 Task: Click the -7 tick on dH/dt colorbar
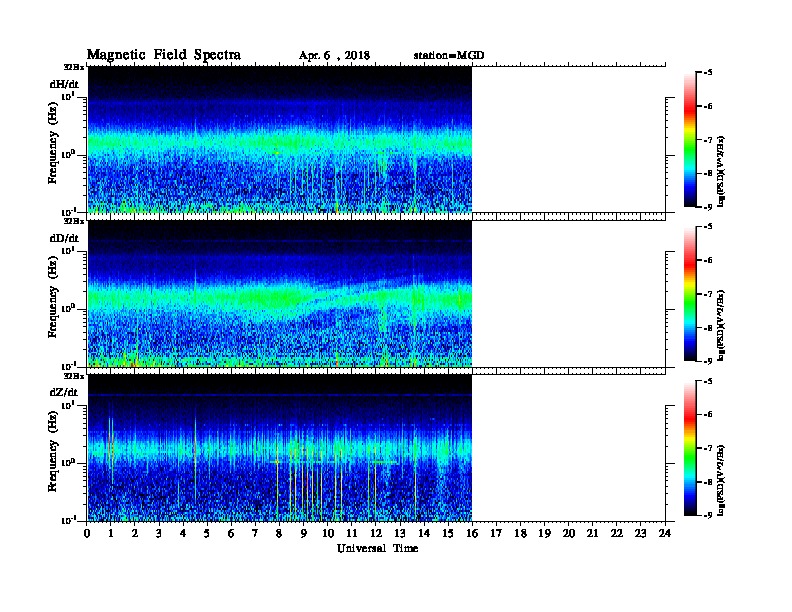coord(708,140)
